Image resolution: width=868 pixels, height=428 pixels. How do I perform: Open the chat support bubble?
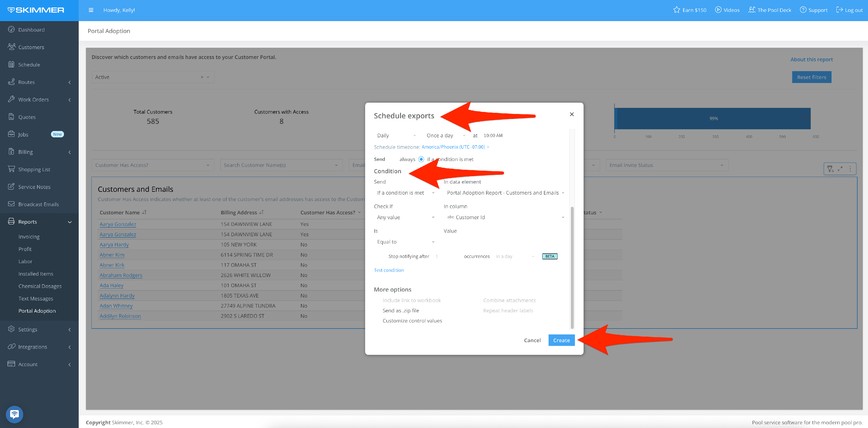click(x=14, y=414)
